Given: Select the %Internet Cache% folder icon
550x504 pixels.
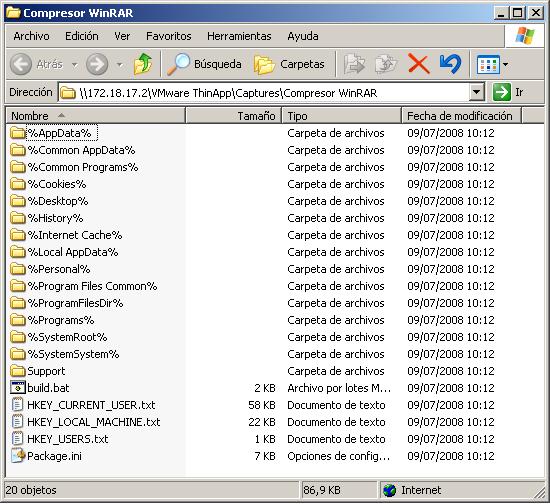Looking at the screenshot, I should (x=17, y=235).
